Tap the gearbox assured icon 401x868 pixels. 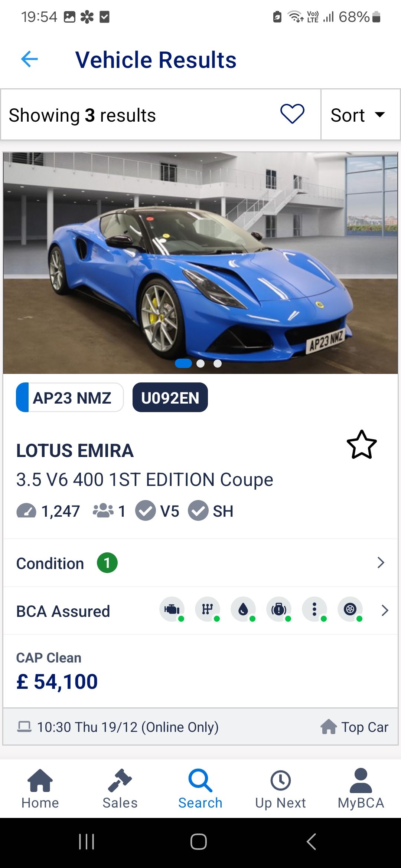pyautogui.click(x=208, y=609)
